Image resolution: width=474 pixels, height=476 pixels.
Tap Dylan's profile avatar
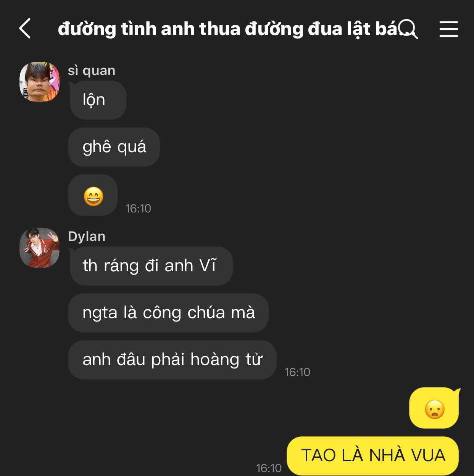coord(40,248)
